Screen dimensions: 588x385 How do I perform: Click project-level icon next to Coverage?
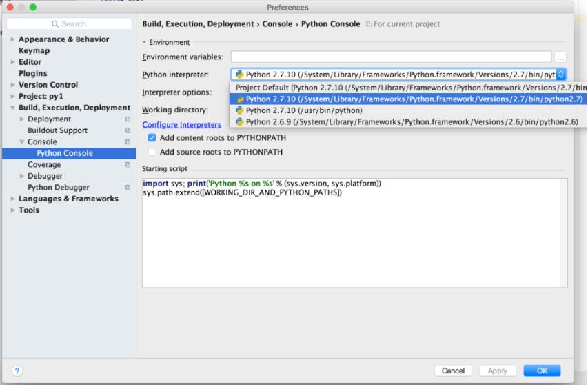(x=128, y=165)
